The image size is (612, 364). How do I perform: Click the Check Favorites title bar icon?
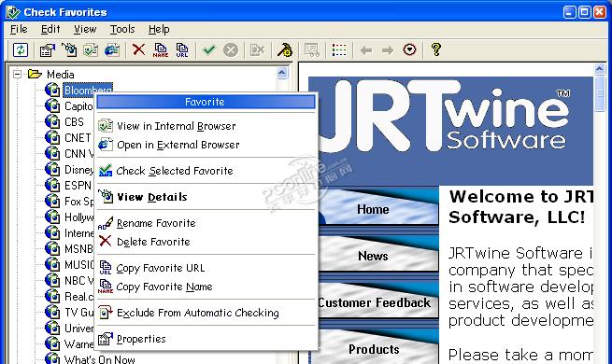[x=12, y=12]
